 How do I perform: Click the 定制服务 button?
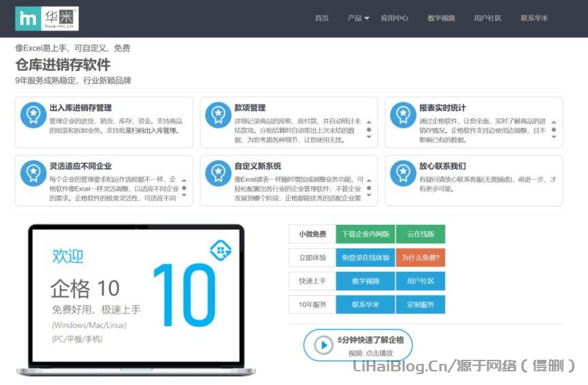(421, 304)
